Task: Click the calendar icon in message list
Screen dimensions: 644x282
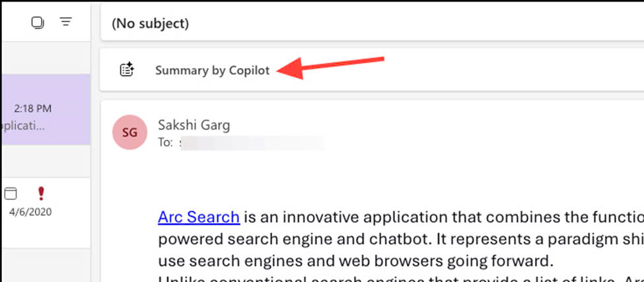Action: (x=11, y=194)
